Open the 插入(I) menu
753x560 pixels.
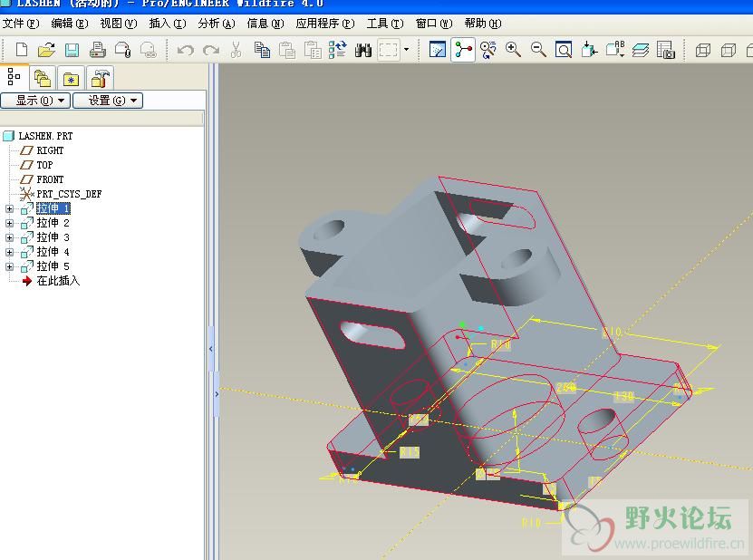[168, 24]
